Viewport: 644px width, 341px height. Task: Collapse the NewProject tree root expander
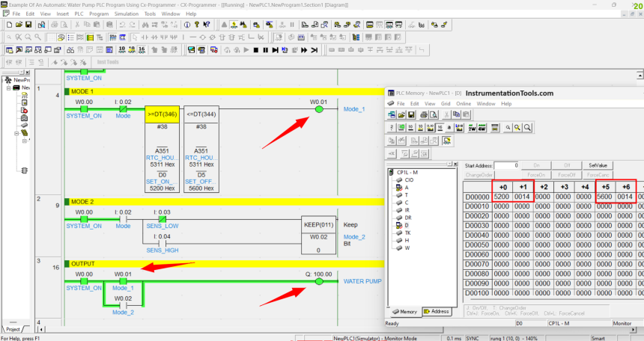point(8,87)
